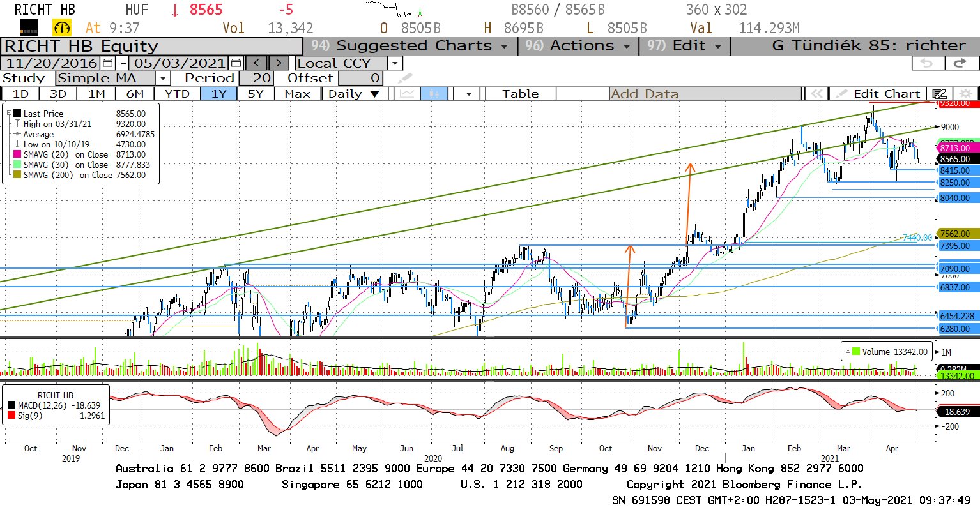This screenshot has height=519, width=980.
Task: Click the Table button
Action: [x=520, y=94]
